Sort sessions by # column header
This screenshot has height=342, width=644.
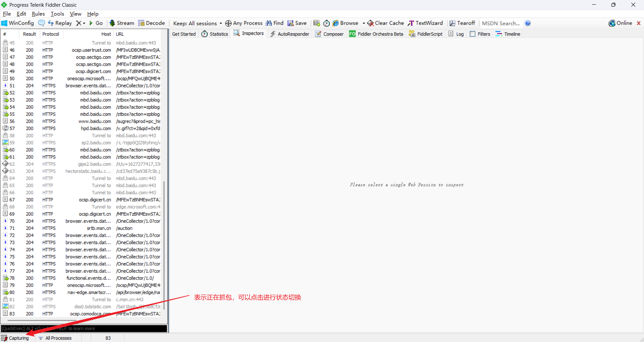coord(9,34)
